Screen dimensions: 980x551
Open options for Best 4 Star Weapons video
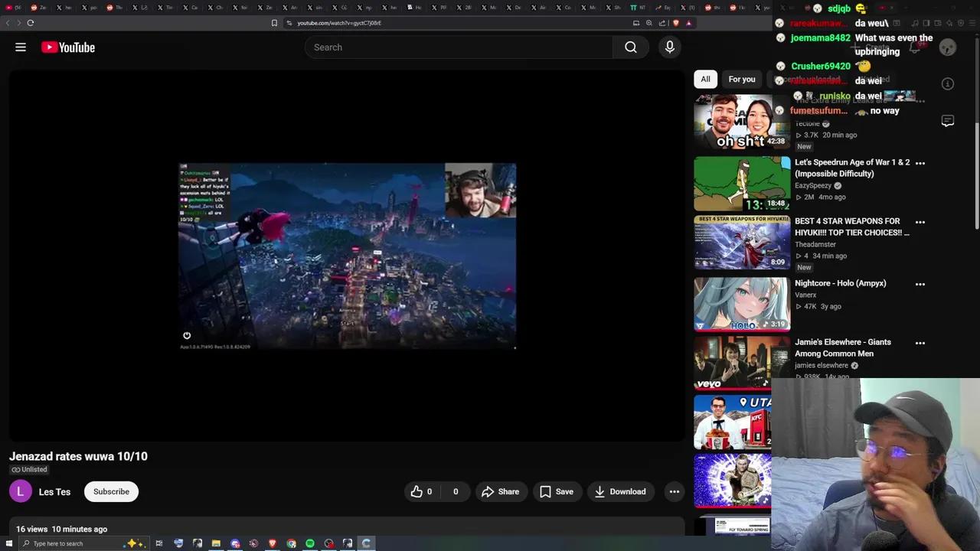(x=920, y=222)
